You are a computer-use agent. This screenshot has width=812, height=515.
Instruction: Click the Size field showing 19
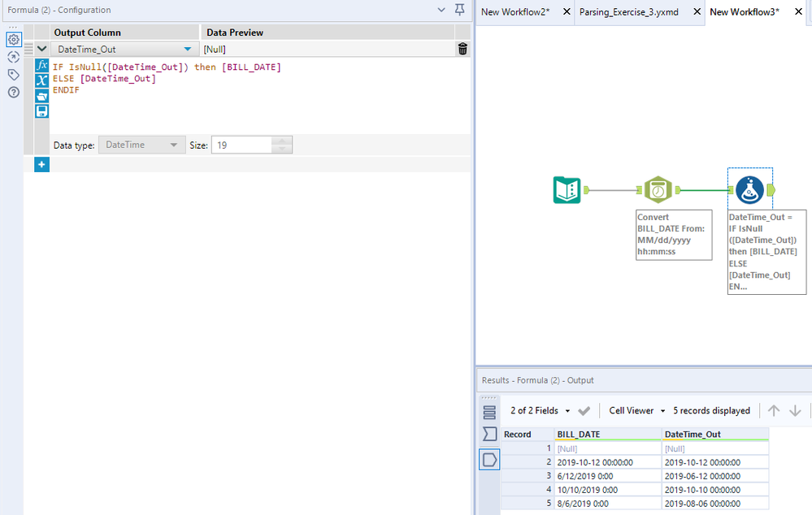(241, 145)
